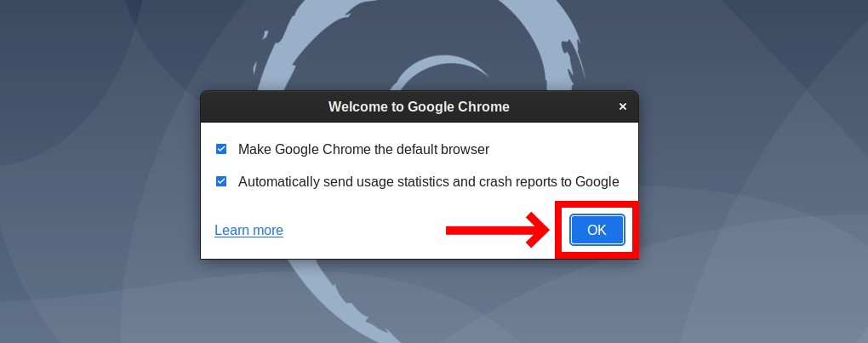Viewport: 868px width, 343px height.
Task: Confirm the dialog with the OK button
Action: (x=597, y=230)
